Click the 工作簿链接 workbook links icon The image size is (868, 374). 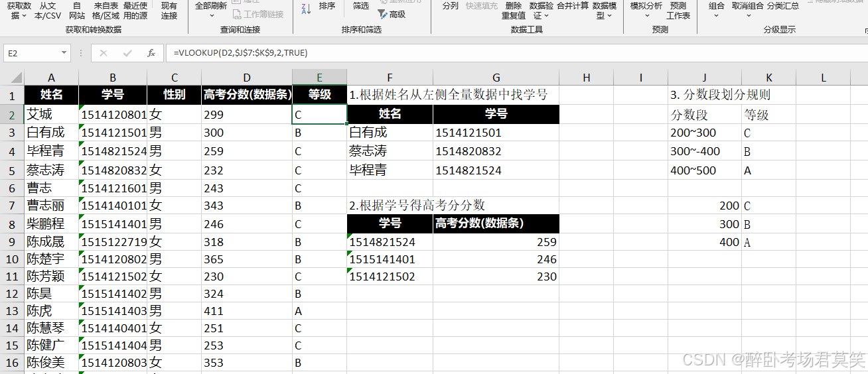(x=237, y=14)
